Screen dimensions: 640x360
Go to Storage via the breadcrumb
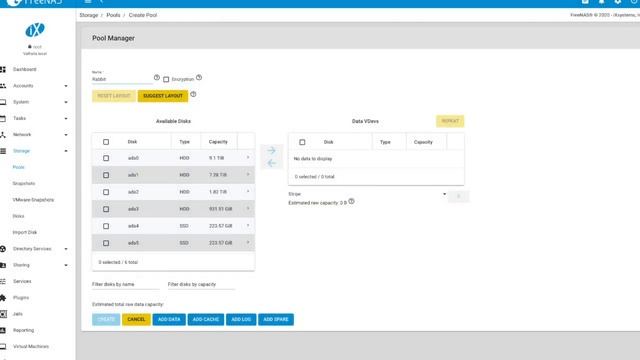coord(89,15)
